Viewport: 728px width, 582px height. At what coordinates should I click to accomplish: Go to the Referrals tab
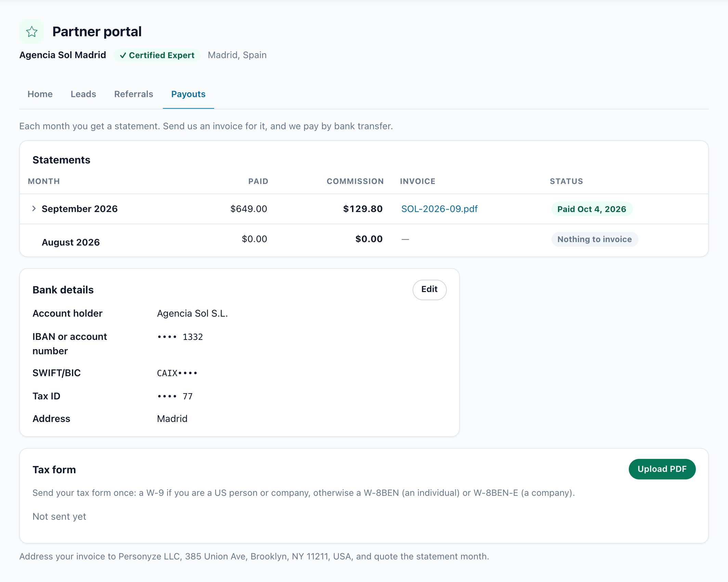coord(134,94)
